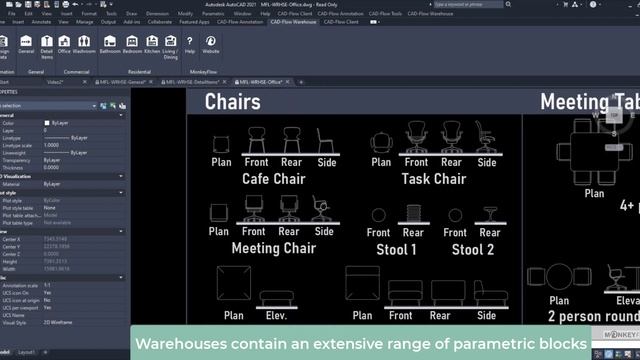Image resolution: width=640 pixels, height=360 pixels.
Task: Switch to the Layout1 tab
Action: click(27, 352)
